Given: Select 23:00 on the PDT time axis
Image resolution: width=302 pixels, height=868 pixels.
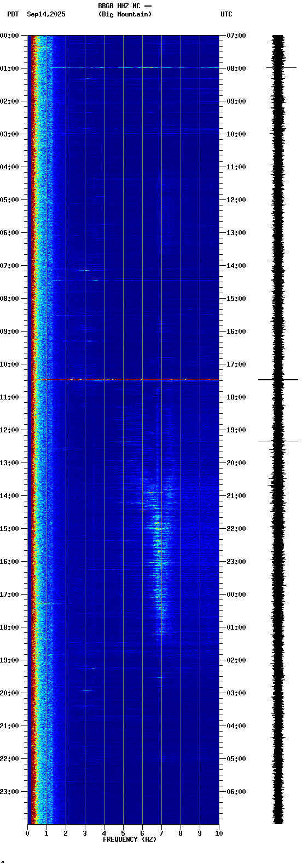Looking at the screenshot, I should coord(9,792).
